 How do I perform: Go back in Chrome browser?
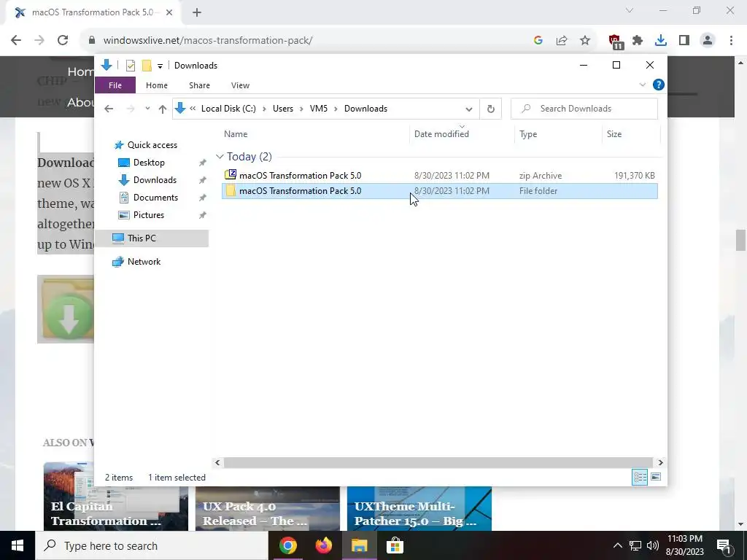click(x=16, y=40)
